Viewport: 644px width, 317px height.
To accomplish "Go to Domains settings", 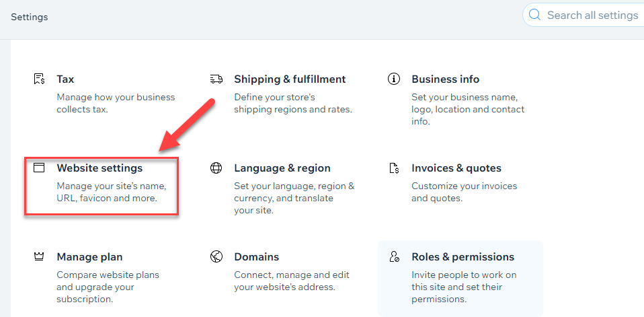I will tap(256, 257).
